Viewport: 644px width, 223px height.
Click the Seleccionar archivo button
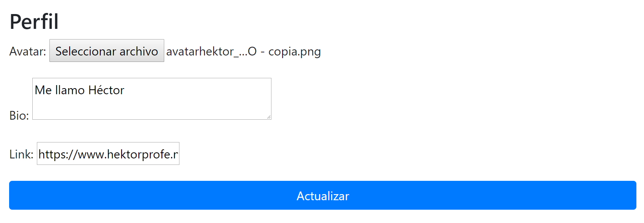click(107, 51)
